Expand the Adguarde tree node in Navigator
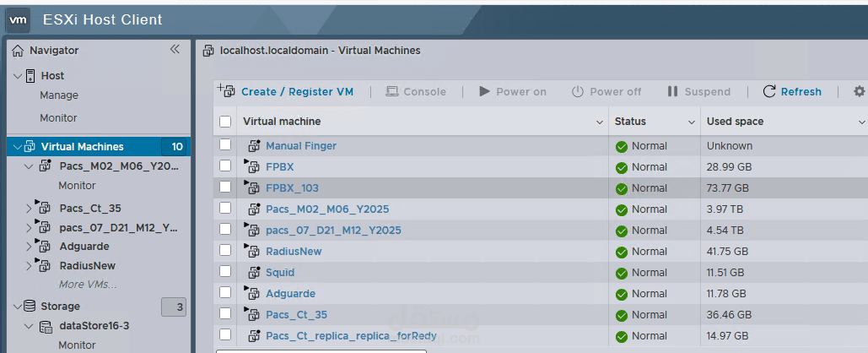 [30, 247]
